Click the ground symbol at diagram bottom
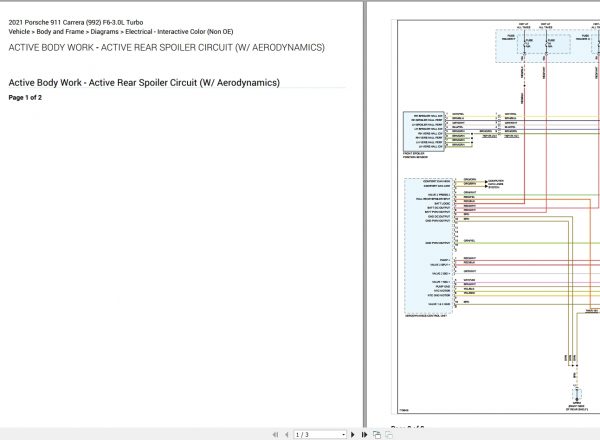Viewport: 600px width, 440px height. [x=577, y=394]
